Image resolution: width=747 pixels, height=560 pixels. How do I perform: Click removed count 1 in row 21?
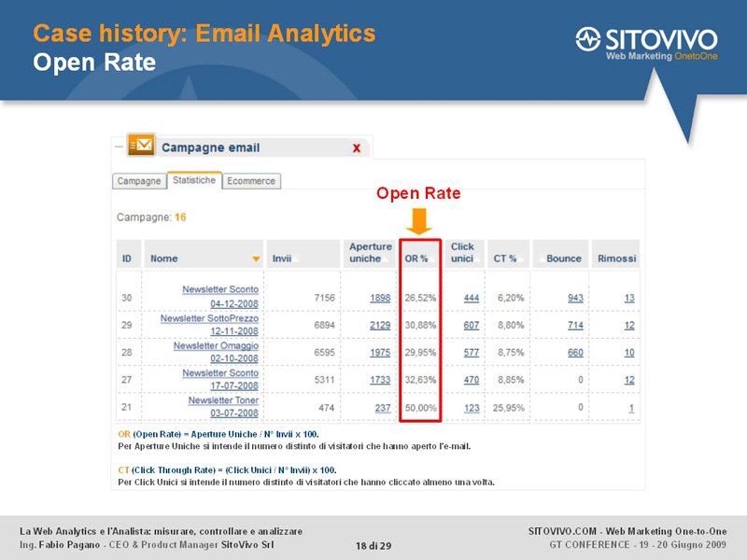coord(631,408)
